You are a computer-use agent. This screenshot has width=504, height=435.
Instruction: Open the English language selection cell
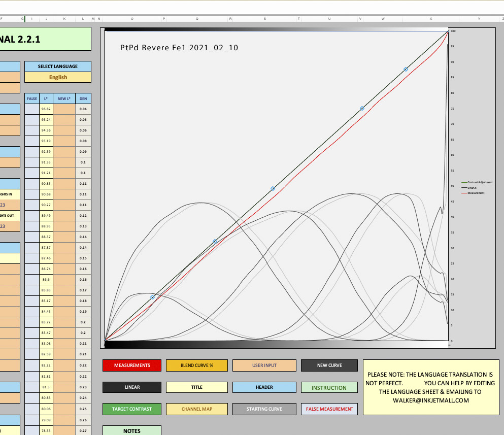pos(58,77)
